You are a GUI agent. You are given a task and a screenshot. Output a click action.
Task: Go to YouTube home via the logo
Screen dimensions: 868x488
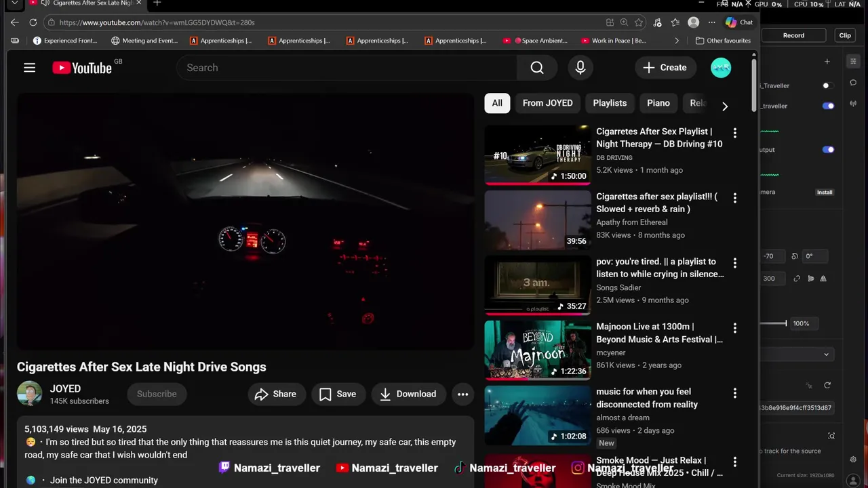click(82, 68)
